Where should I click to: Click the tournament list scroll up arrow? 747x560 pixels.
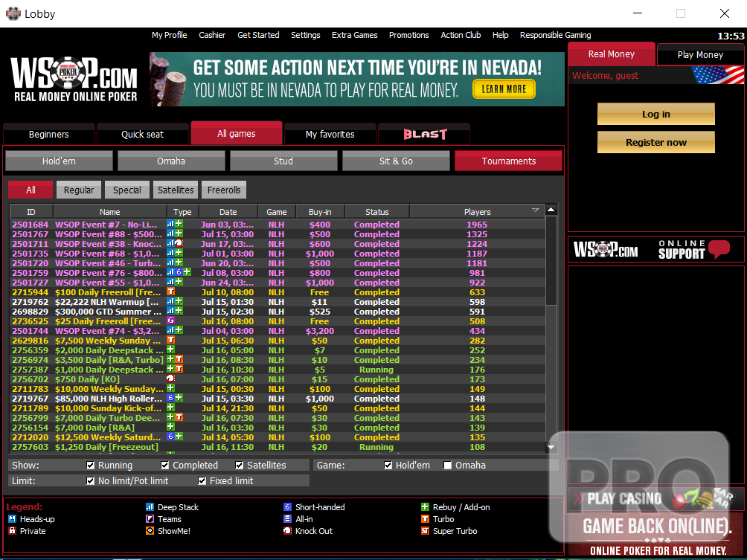[x=551, y=210]
